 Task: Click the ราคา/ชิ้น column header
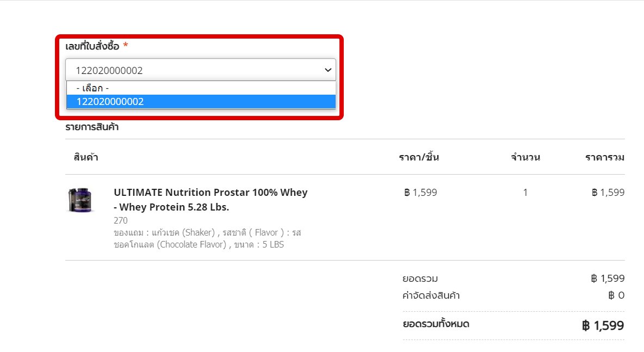click(419, 157)
